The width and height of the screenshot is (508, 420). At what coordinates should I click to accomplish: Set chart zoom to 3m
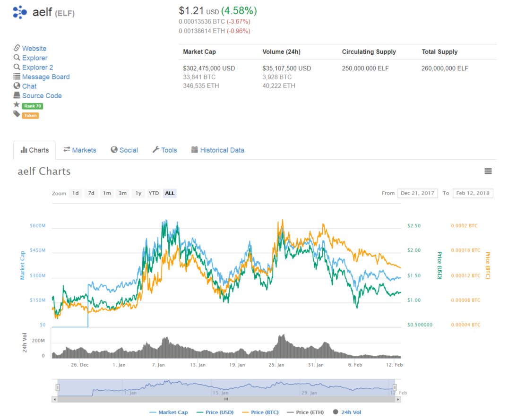tap(122, 193)
